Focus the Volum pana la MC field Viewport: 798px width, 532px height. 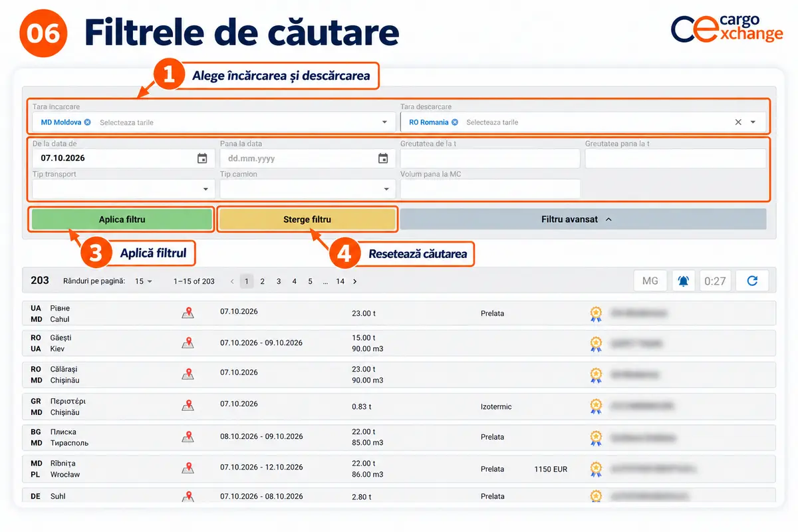coord(490,189)
